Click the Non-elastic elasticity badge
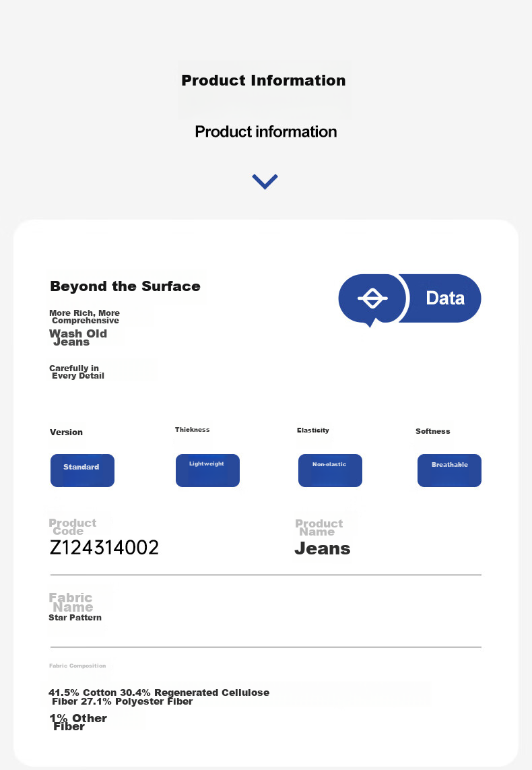The image size is (532, 770). click(x=330, y=470)
